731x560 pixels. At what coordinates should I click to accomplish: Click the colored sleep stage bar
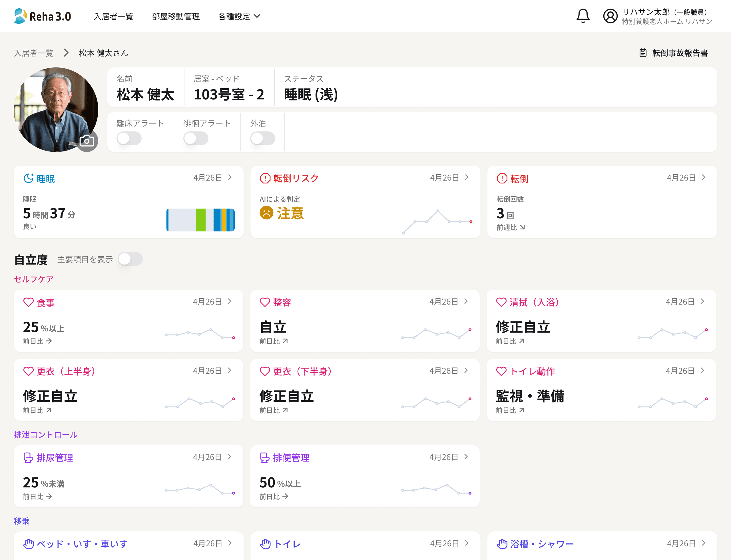pos(200,220)
